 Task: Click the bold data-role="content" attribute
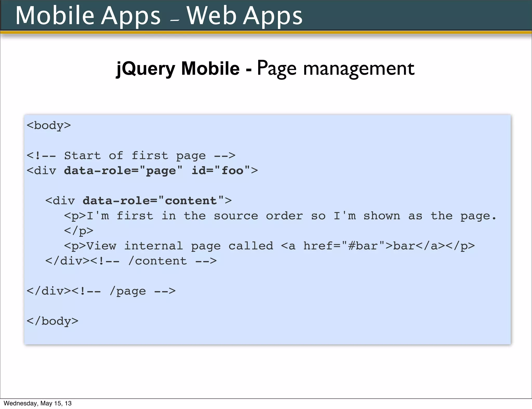(153, 201)
